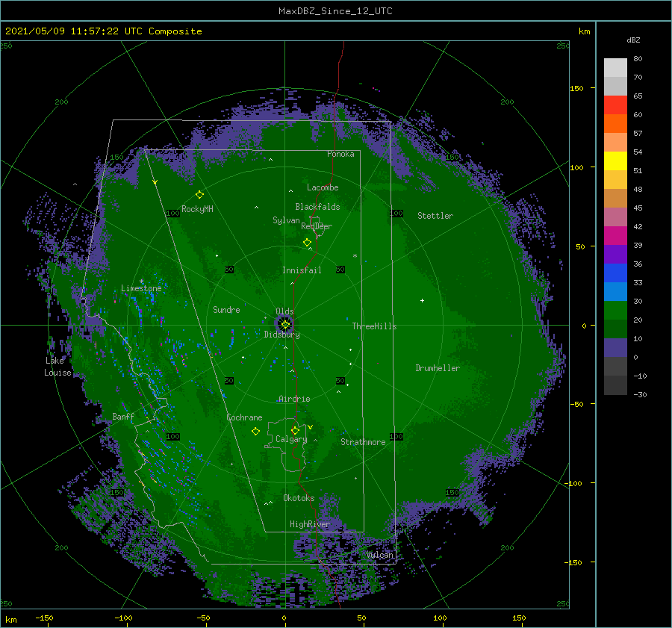Select the bright yellow swatch in dBZ legend
This screenshot has height=628, width=672.
615,161
